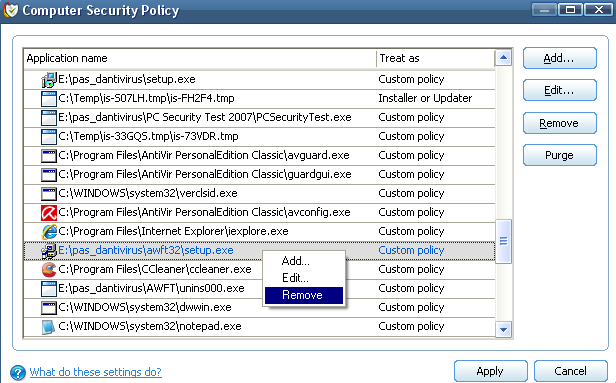Click the verclsid.exe window icon
The height and width of the screenshot is (383, 616).
tap(49, 194)
